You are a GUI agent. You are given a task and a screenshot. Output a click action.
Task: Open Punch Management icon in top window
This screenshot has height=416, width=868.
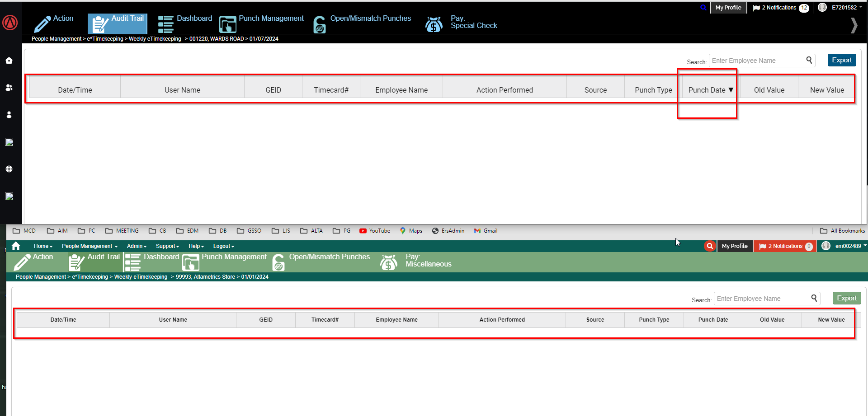point(227,24)
